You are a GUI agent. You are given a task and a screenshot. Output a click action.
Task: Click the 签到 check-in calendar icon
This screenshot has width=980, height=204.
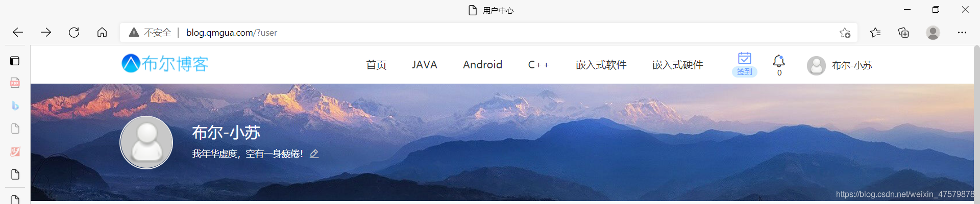pos(745,59)
